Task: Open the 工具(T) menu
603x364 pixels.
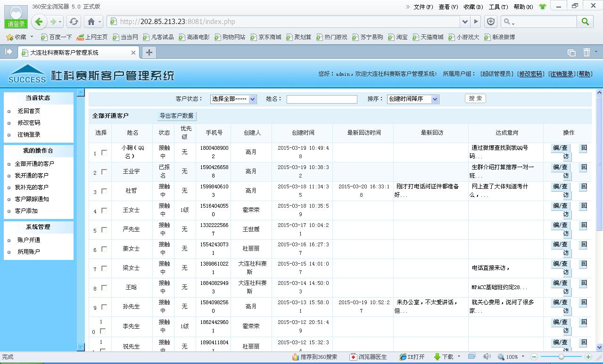Action: tap(498, 7)
